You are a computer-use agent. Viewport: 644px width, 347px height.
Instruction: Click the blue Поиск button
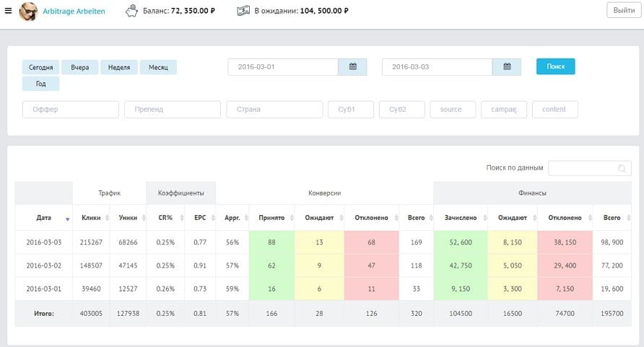pyautogui.click(x=556, y=66)
